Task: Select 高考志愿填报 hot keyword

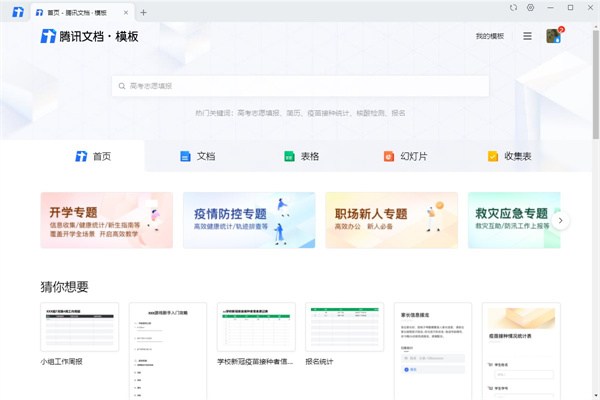Action: pos(258,113)
